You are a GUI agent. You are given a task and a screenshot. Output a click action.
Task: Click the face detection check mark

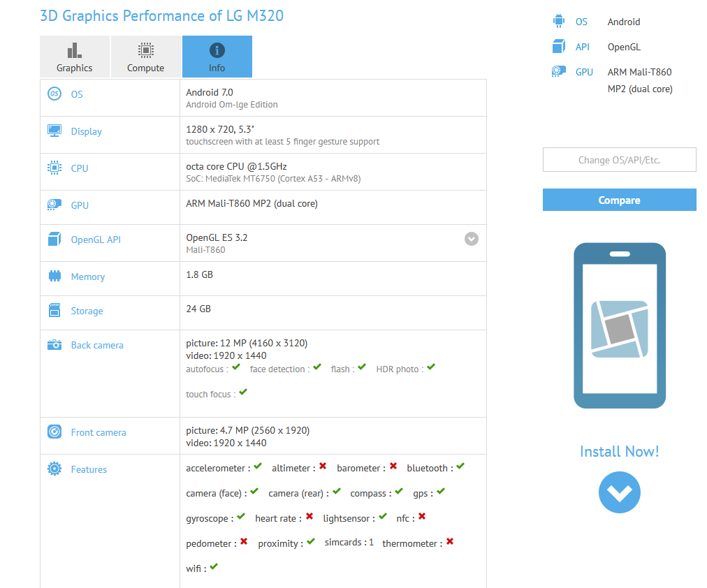tap(317, 367)
